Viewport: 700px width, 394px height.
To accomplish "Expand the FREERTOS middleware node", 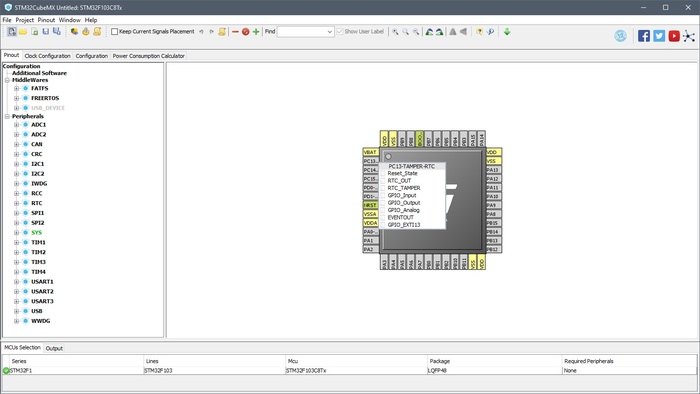I will click(17, 98).
